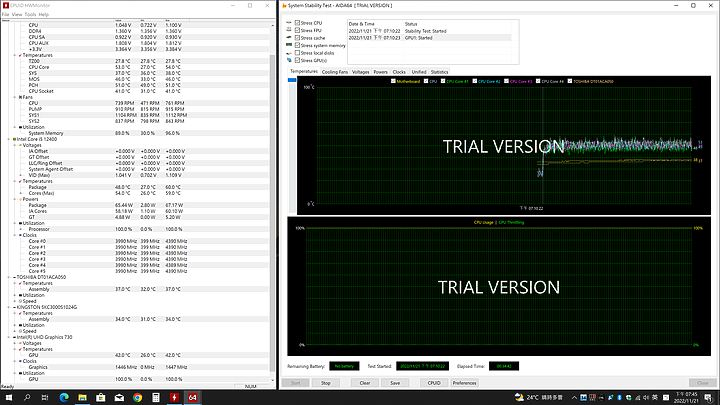
Task: Click AIDA64 flame title bar icon
Action: pos(284,6)
